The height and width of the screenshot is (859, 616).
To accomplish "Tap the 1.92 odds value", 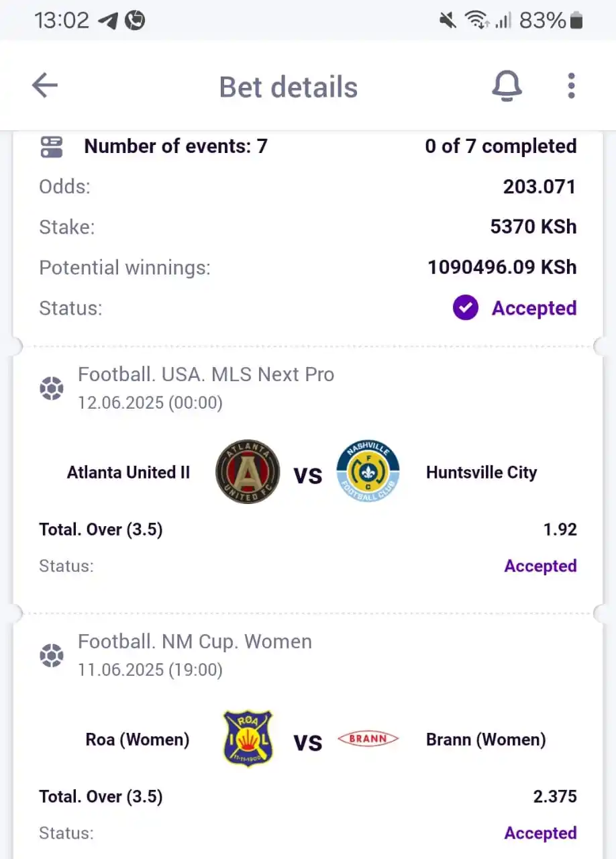I will 560,529.
